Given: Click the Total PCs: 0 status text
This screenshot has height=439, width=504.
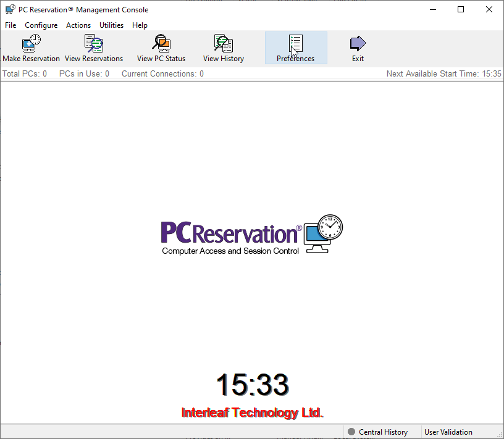Looking at the screenshot, I should click(25, 74).
